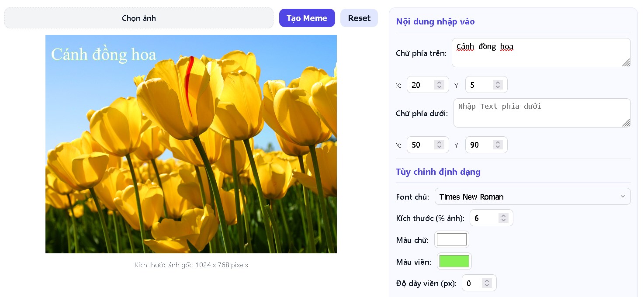Image resolution: width=644 pixels, height=297 pixels.
Task: Click the Tạo Meme button
Action: tap(307, 18)
